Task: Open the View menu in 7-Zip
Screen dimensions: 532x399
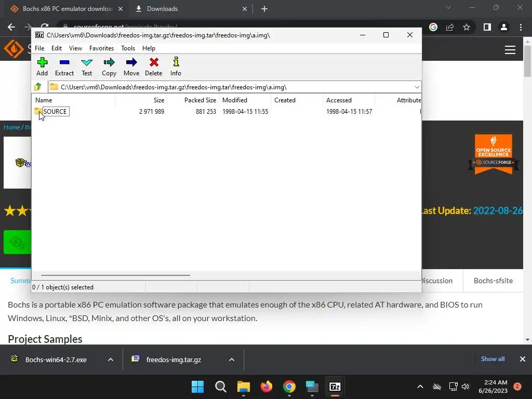Action: point(75,48)
